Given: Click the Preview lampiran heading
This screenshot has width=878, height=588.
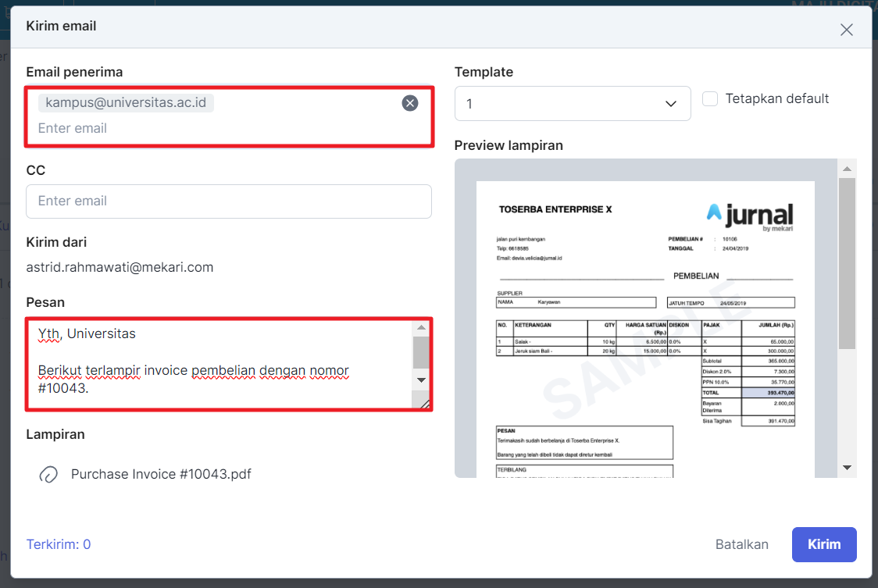Looking at the screenshot, I should pyautogui.click(x=509, y=145).
